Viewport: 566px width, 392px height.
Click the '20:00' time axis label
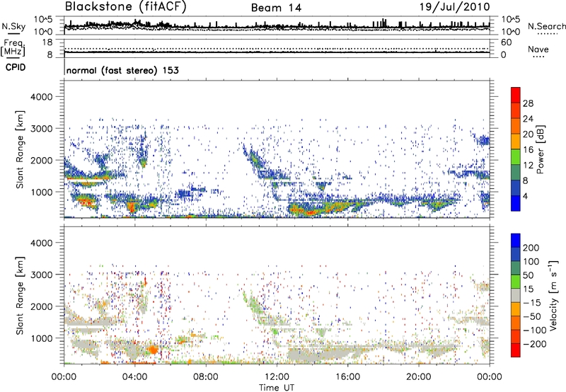[418, 377]
